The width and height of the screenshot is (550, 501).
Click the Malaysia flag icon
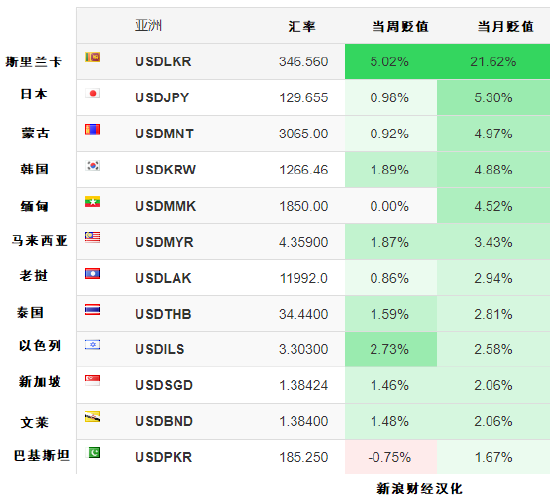point(93,238)
